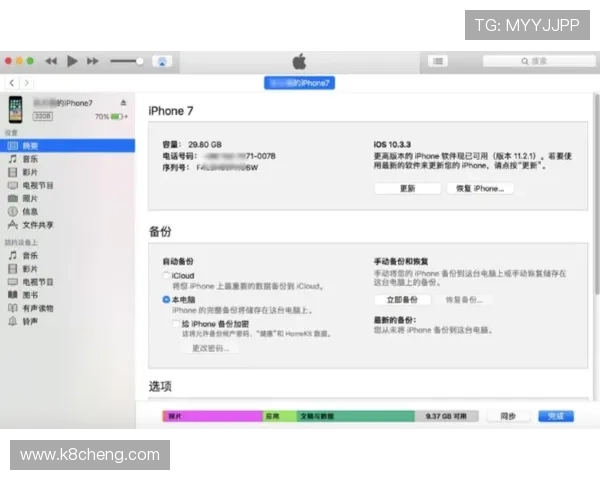Open the list view button
The width and height of the screenshot is (600, 480).
coord(438,61)
